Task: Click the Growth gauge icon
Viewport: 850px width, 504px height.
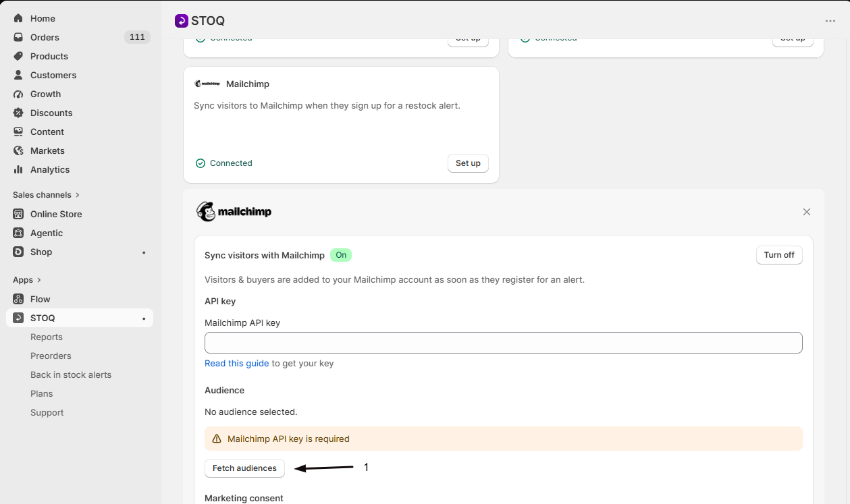Action: tap(18, 94)
